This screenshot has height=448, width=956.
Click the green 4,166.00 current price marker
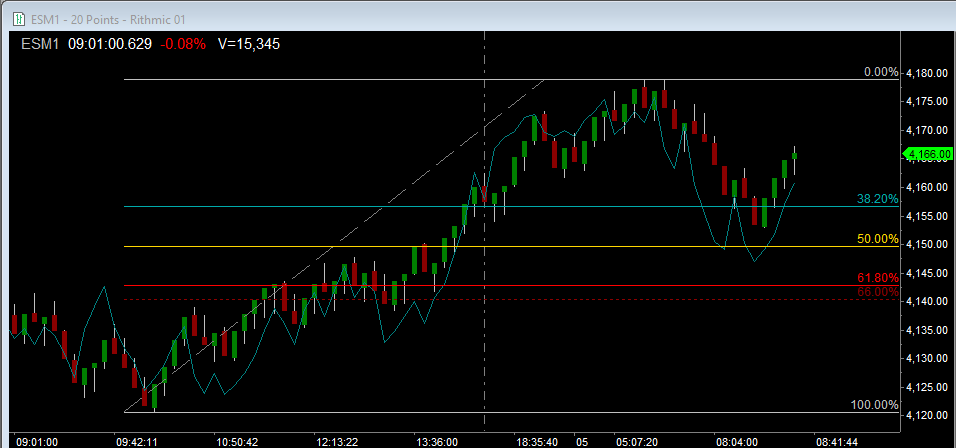(927, 155)
